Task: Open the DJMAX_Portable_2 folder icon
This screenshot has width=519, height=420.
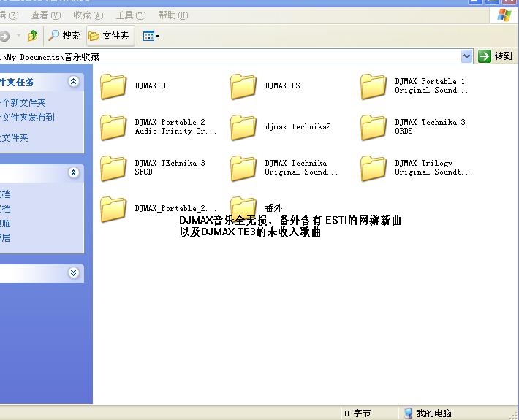Action: point(113,210)
